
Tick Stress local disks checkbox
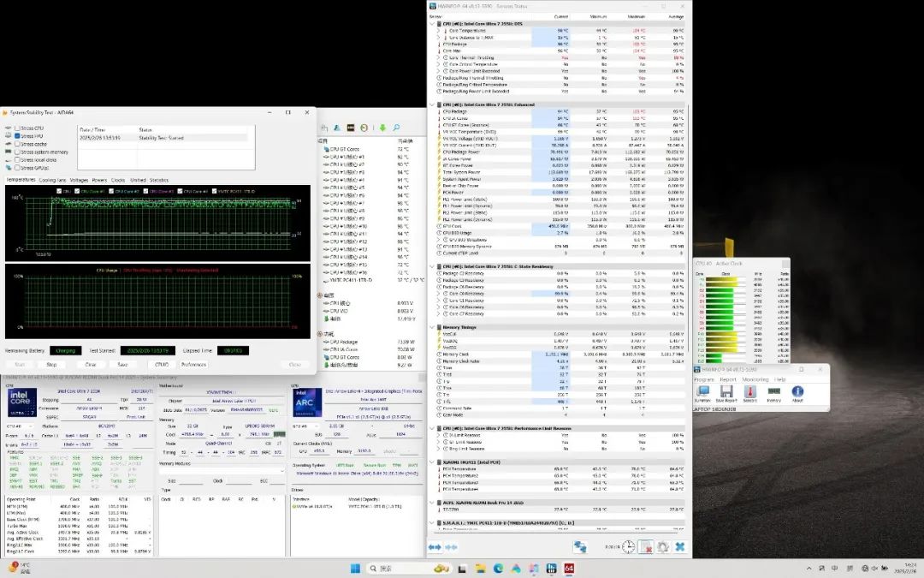(18, 160)
